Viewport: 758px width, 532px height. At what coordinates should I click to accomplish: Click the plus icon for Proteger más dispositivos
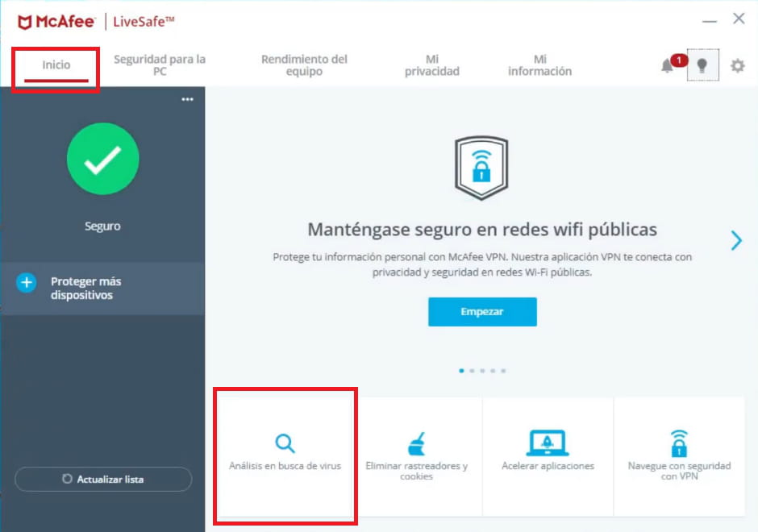click(27, 283)
